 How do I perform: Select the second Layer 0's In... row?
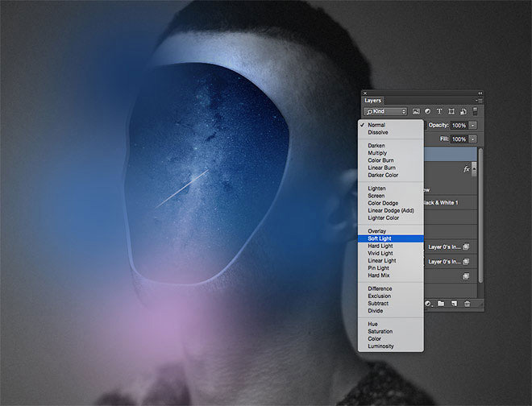(451, 262)
